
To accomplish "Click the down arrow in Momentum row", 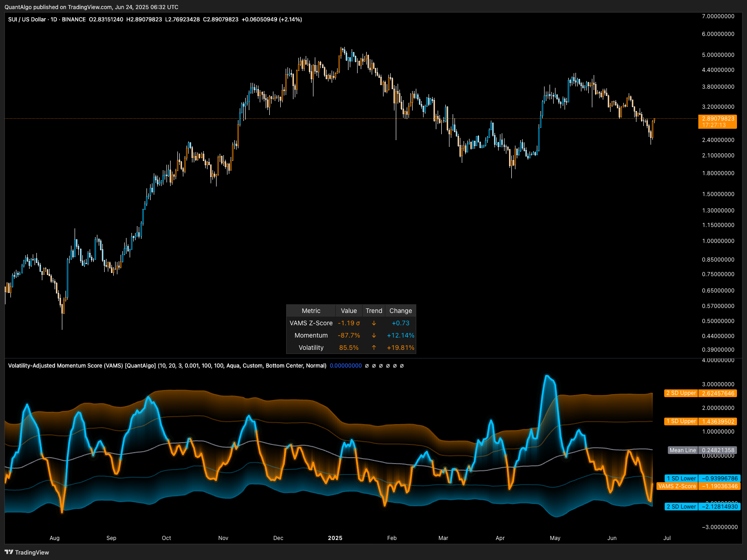I will 374,335.
